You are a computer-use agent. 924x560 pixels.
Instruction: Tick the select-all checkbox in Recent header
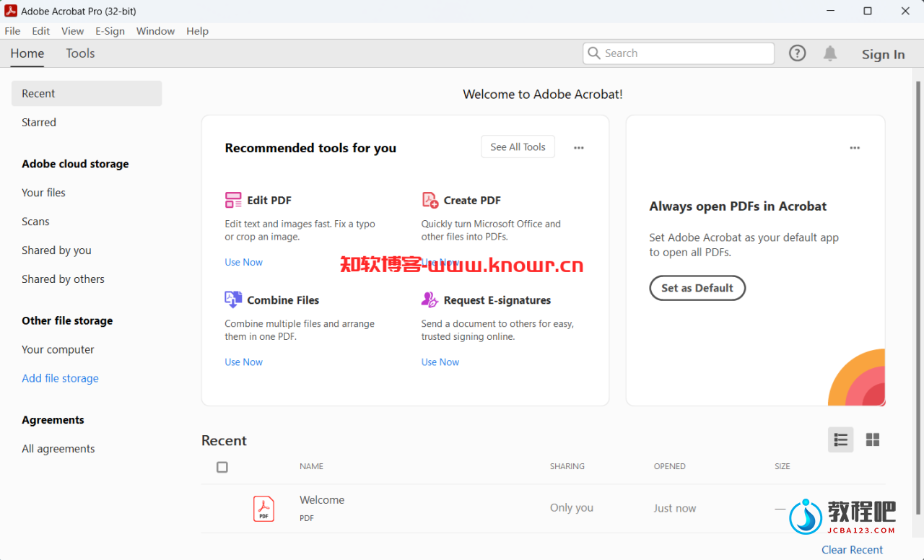click(222, 467)
